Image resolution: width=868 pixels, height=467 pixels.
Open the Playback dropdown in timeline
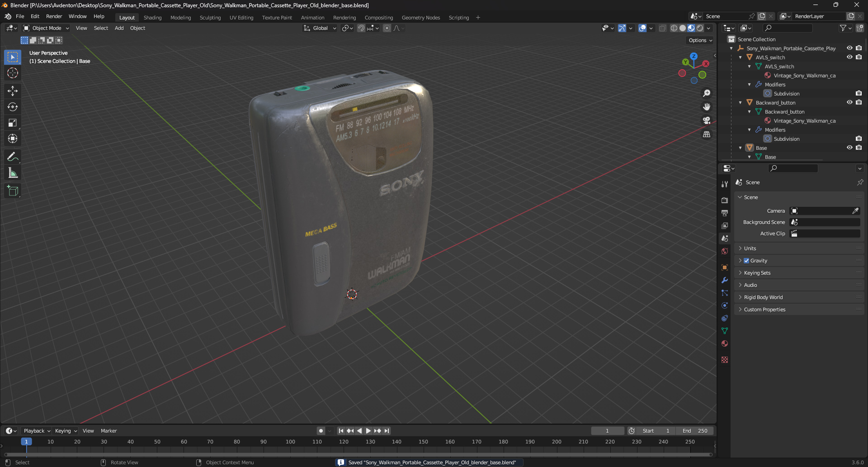(37, 431)
